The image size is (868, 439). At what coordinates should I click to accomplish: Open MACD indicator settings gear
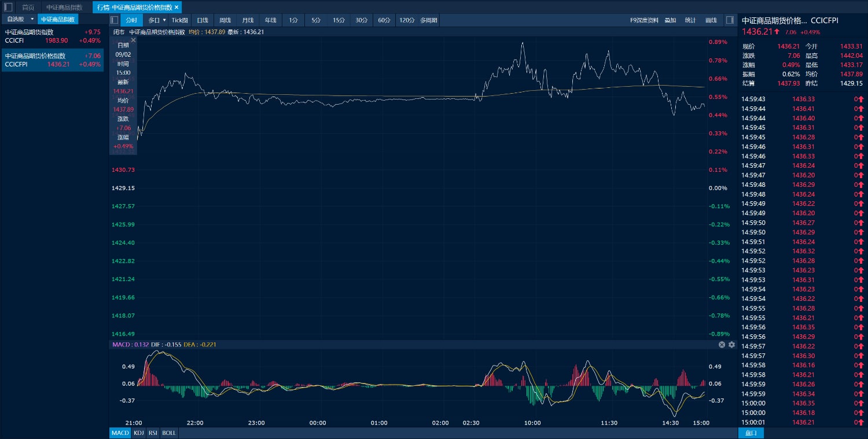(731, 345)
